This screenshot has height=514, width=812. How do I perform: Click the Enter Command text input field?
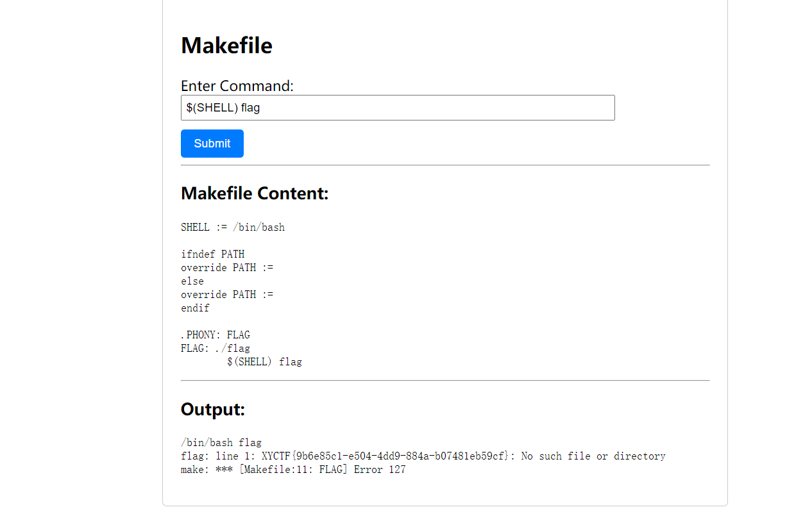pyautogui.click(x=398, y=108)
